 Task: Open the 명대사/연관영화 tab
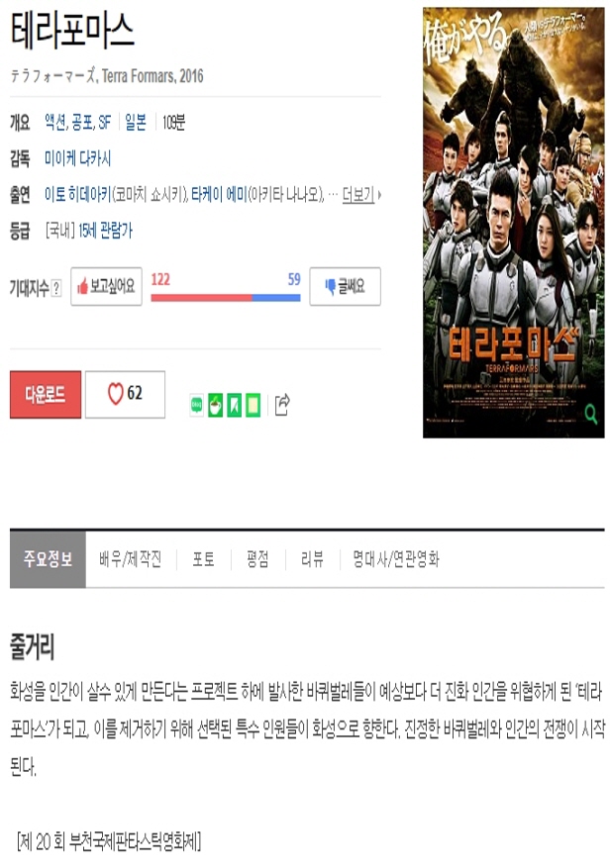pyautogui.click(x=396, y=559)
